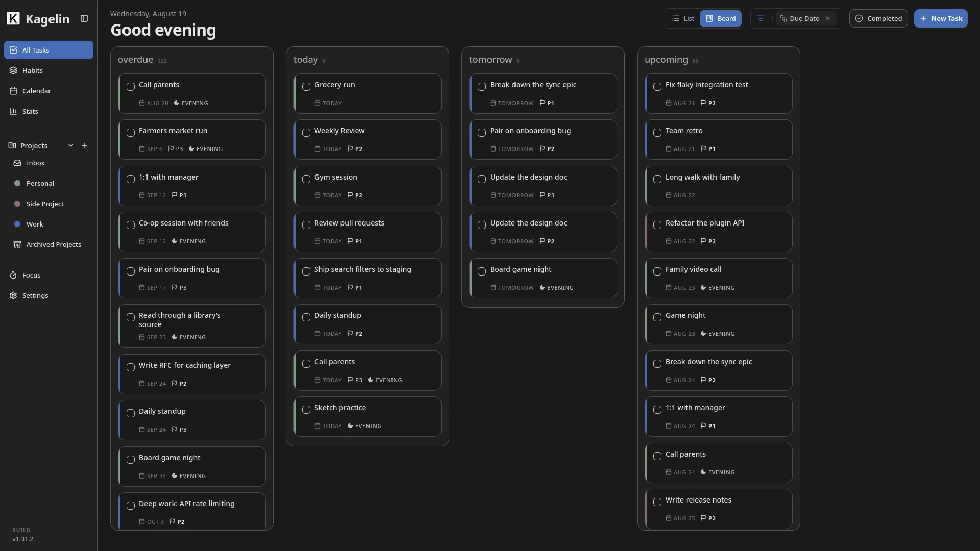Click evening moon icon on Sketch practice
The height and width of the screenshot is (551, 980).
350,426
